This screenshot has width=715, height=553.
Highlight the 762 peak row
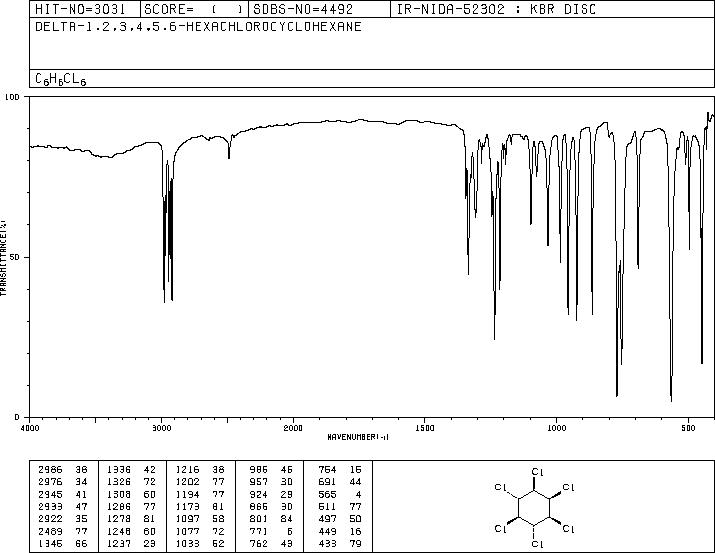tap(271, 543)
